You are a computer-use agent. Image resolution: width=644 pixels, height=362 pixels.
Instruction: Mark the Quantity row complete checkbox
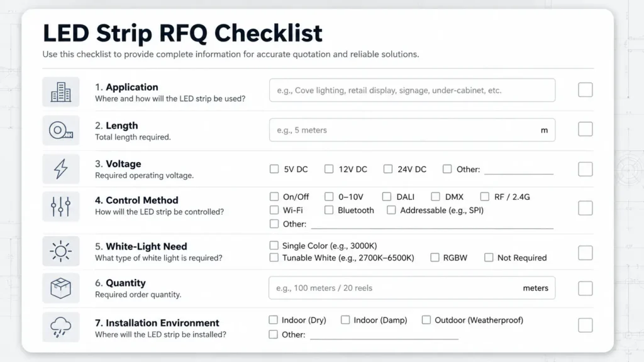tap(586, 288)
